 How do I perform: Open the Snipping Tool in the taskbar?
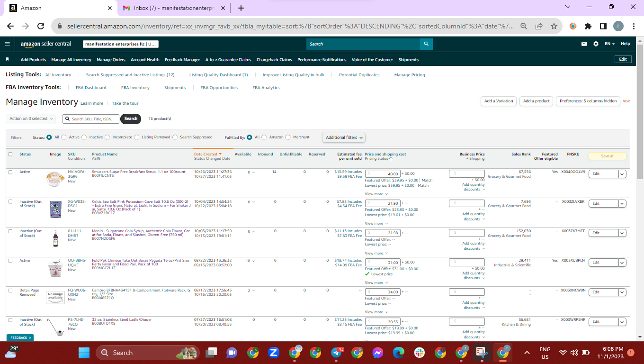click(482, 353)
